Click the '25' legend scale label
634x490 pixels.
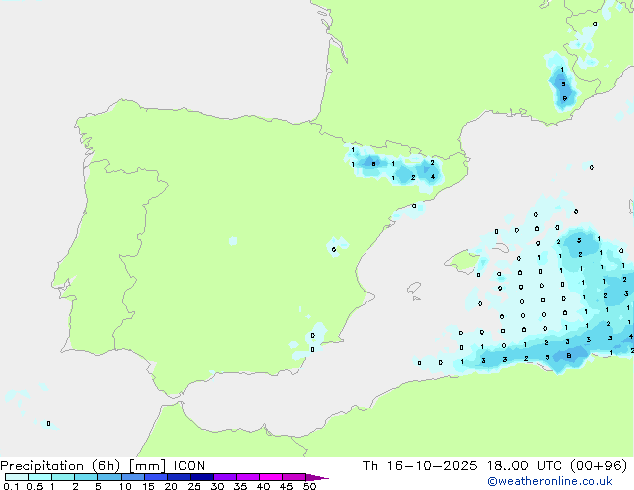(194, 486)
